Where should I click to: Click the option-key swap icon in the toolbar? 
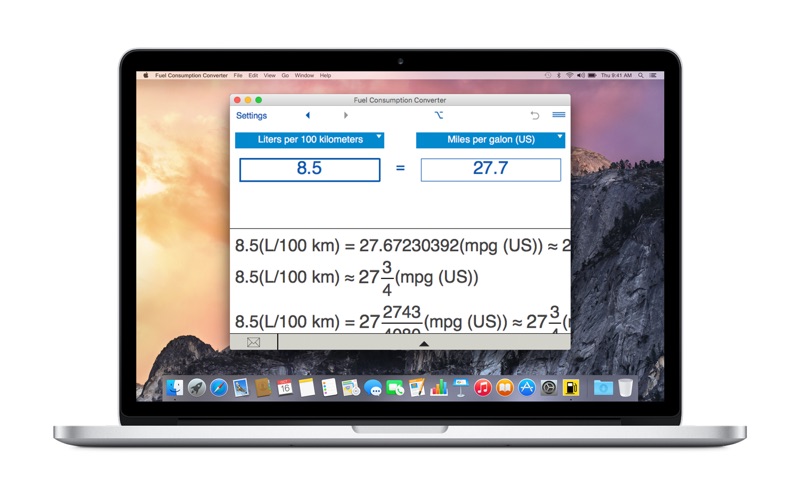439,115
